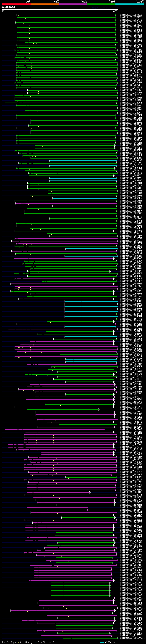The width and height of the screenshot is (146, 644).
Task: Select hit label UniRef100_Q8LK07
Action: [x=131, y=296]
